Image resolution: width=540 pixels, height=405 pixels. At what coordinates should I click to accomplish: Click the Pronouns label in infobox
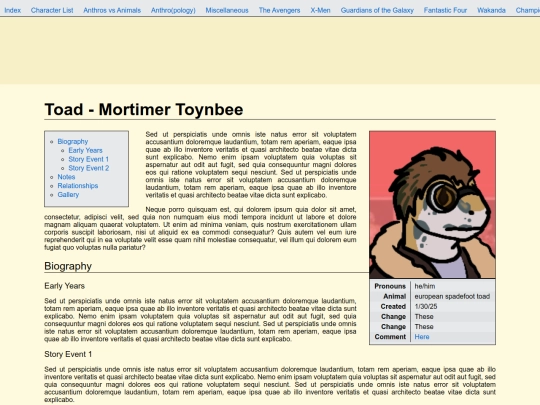(x=390, y=286)
